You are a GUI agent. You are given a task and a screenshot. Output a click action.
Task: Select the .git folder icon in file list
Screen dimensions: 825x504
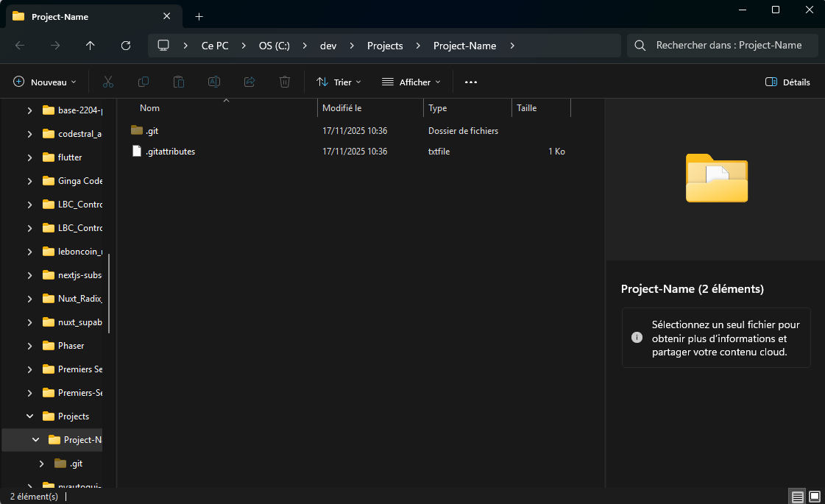137,130
